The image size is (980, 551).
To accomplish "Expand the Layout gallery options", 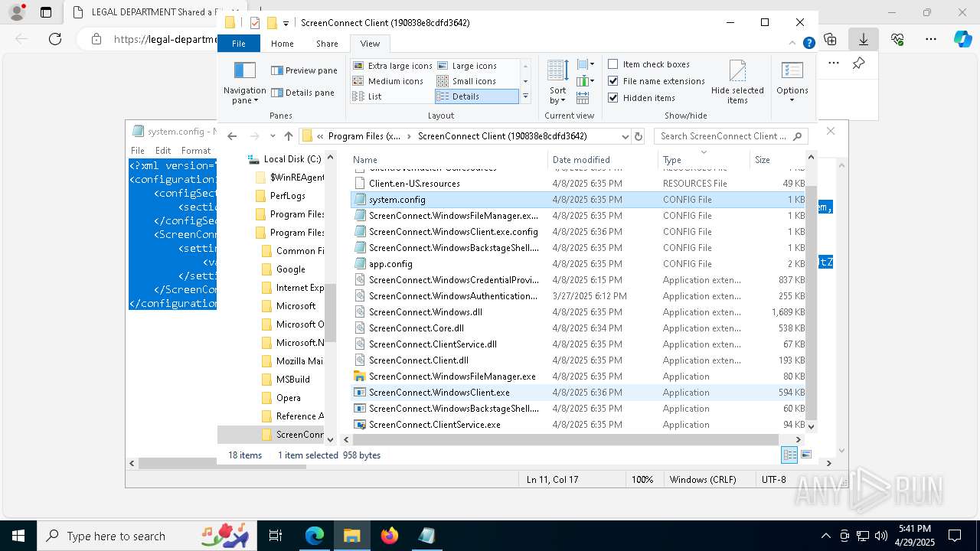I will point(525,96).
